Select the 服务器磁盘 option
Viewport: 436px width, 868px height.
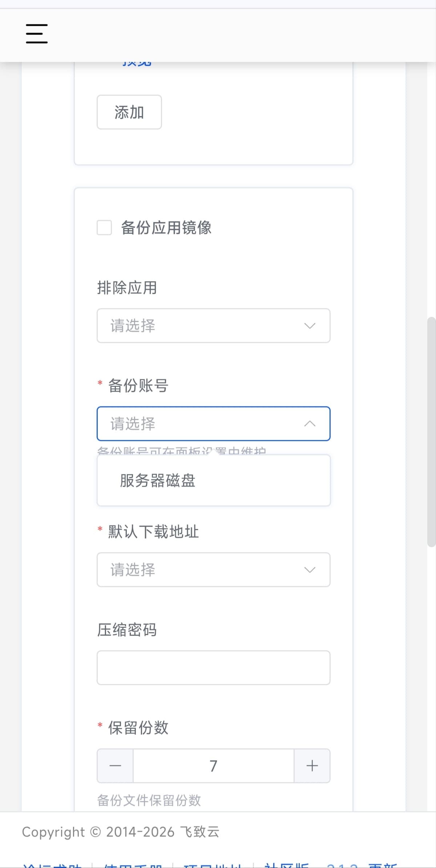(x=158, y=480)
